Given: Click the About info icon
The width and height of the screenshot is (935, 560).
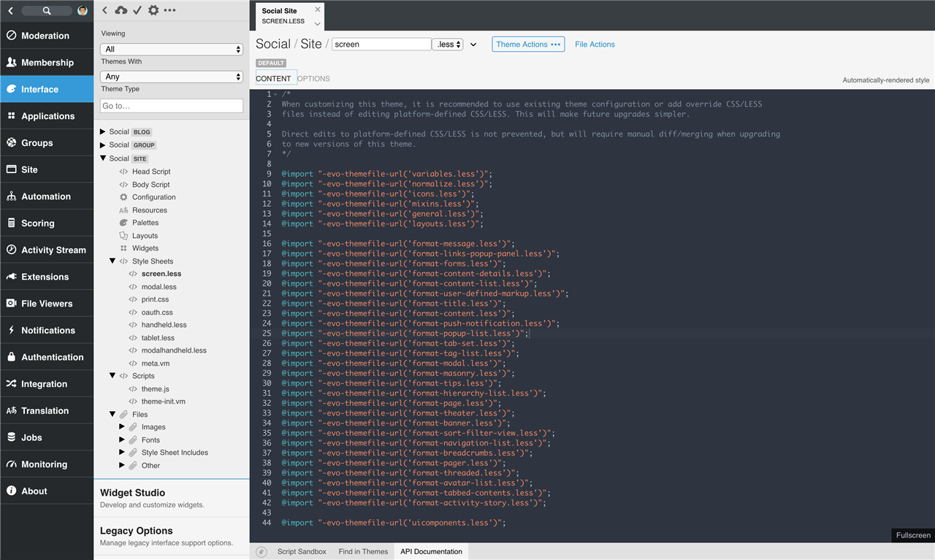Looking at the screenshot, I should coord(11,491).
